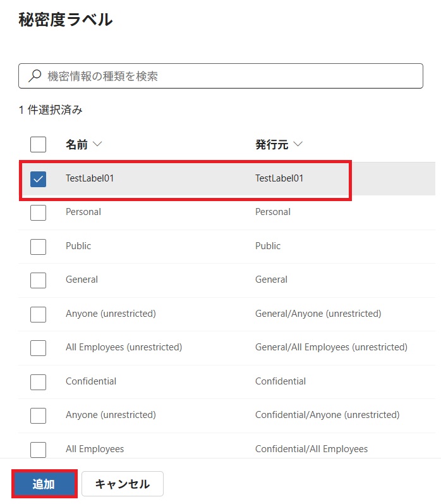Click the 名前 column header

tap(77, 145)
